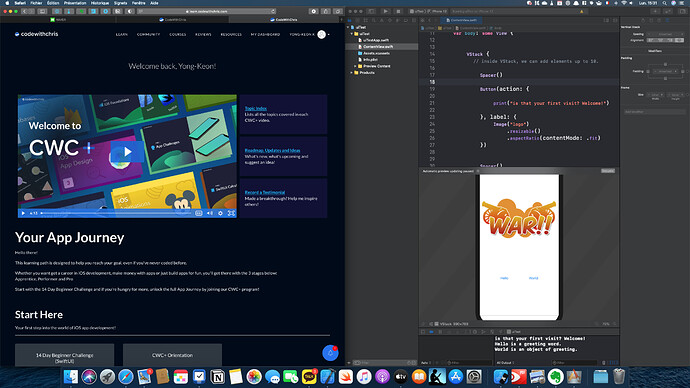This screenshot has height=388, width=690.
Task: Click the yellow warning indicator in Xcode status bar
Action: 582,11
